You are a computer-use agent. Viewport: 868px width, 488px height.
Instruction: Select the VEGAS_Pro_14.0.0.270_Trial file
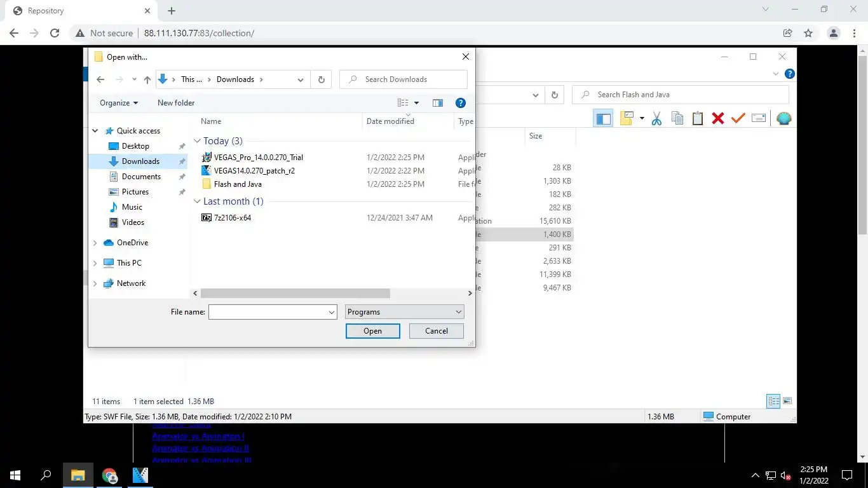(259, 158)
